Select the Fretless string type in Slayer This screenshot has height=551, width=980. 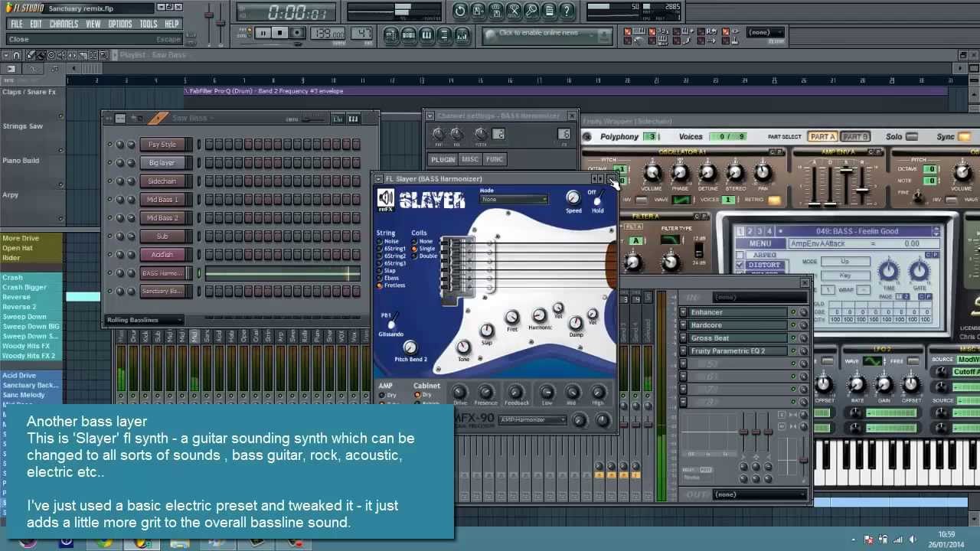pyautogui.click(x=391, y=285)
